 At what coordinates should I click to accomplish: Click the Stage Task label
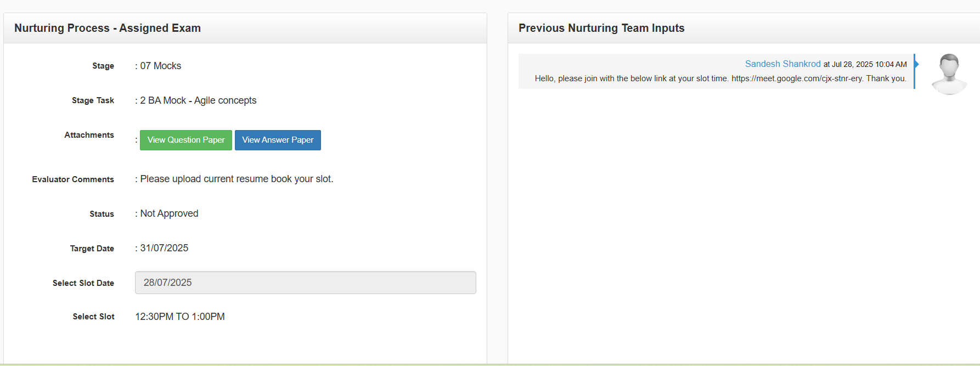93,100
